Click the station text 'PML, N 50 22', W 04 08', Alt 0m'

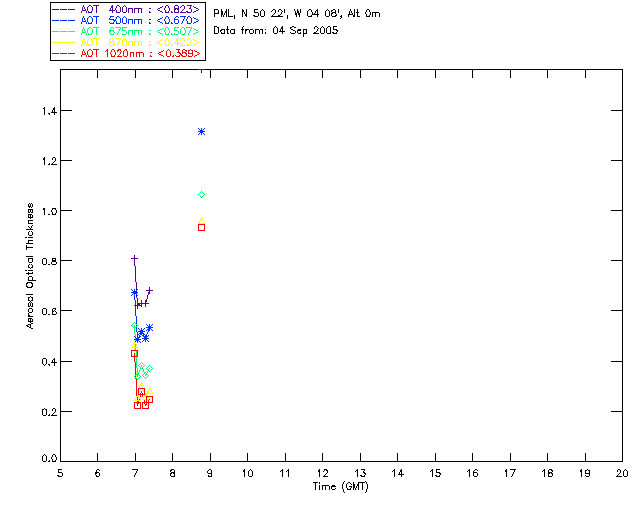click(297, 14)
